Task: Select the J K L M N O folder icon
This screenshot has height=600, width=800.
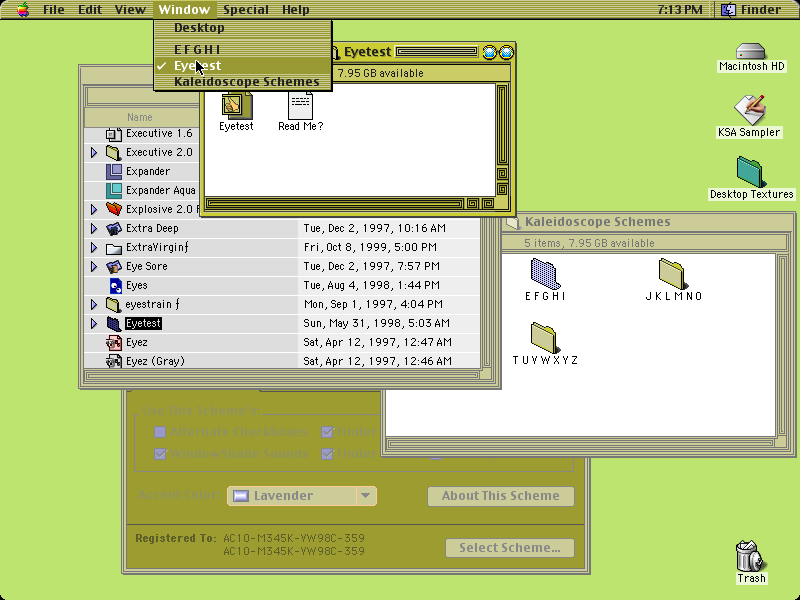Action: click(672, 273)
